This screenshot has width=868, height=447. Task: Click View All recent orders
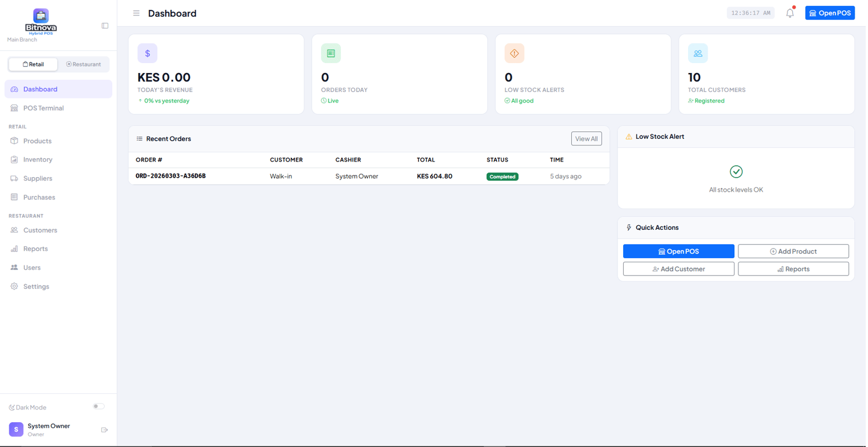586,139
